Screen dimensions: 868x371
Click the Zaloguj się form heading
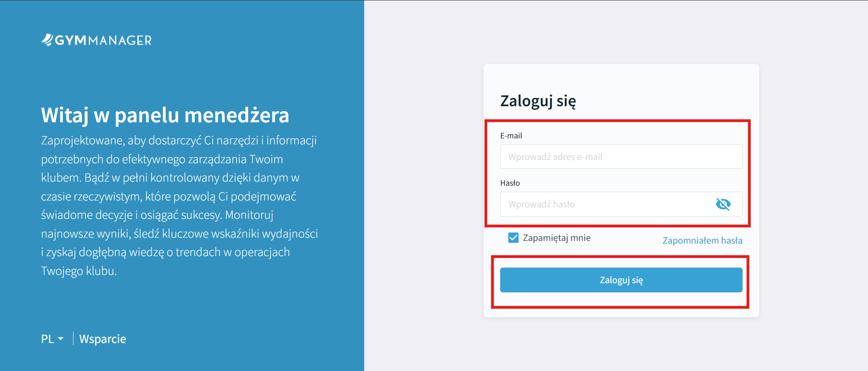click(x=538, y=101)
